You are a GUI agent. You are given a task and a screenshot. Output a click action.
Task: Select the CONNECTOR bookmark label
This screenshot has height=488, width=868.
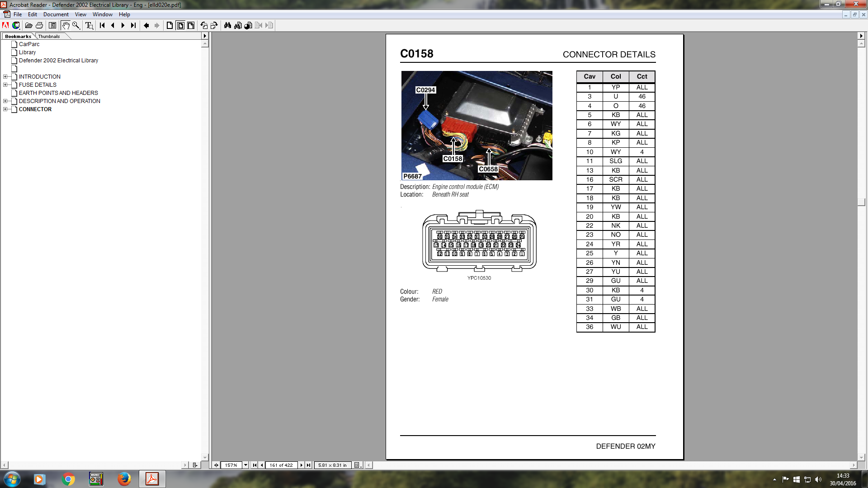tap(35, 109)
